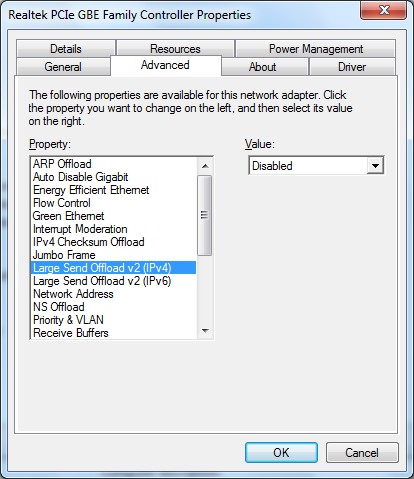
Task: Select Large Send Offload v2 (IPv6)
Action: 102,281
